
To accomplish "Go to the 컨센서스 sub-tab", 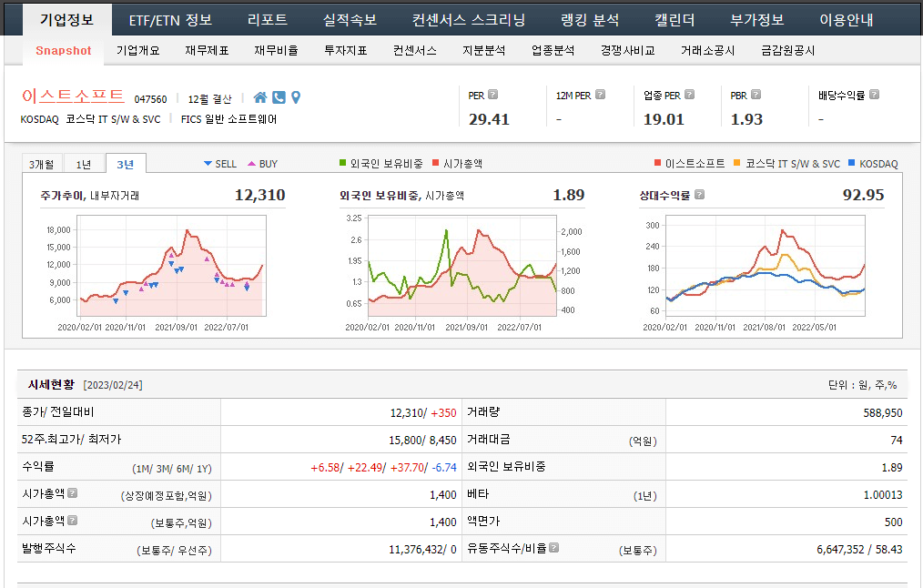I will [x=415, y=51].
